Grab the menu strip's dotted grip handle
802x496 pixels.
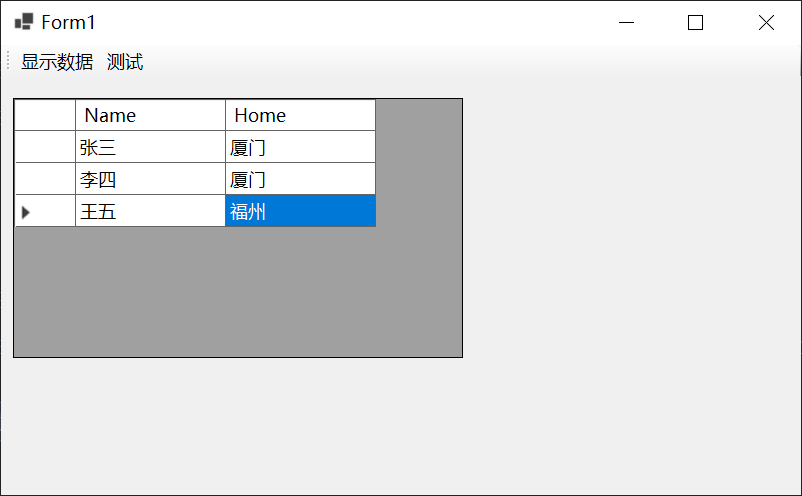click(8, 62)
